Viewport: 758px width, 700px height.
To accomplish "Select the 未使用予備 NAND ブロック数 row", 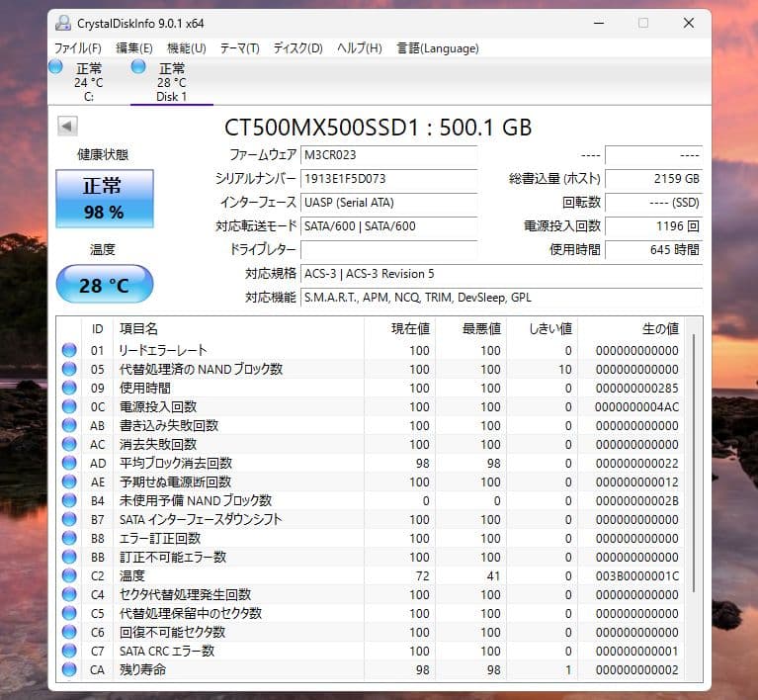I will pyautogui.click(x=371, y=500).
